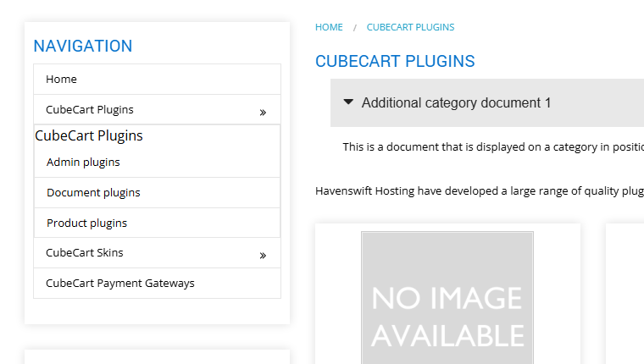Collapse the Additional category document 1 triangle
Viewport: 644px width, 364px height.
[x=348, y=102]
